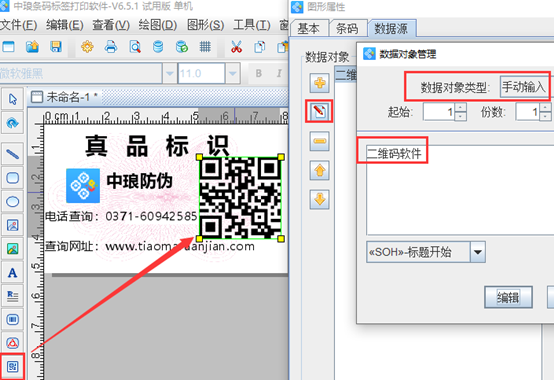The image size is (554, 380).
Task: Click the New document icon in the toolbar
Action: pyautogui.click(x=8, y=47)
